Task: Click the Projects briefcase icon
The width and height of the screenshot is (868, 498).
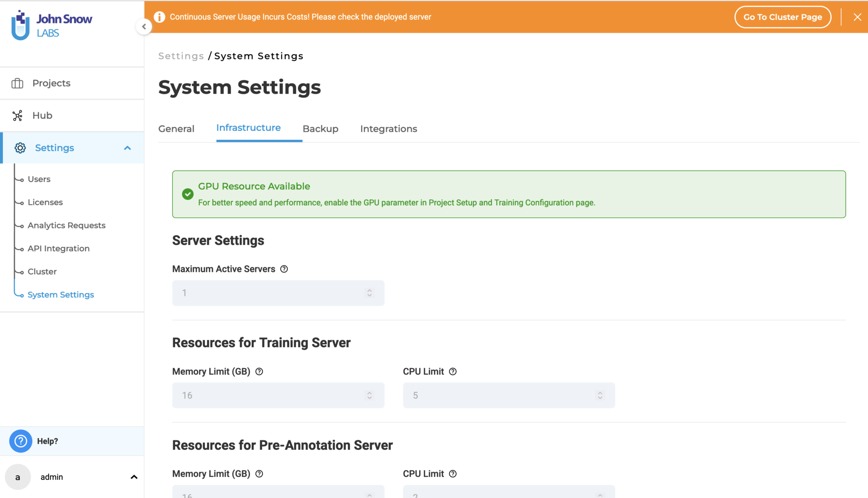Action: 17,83
